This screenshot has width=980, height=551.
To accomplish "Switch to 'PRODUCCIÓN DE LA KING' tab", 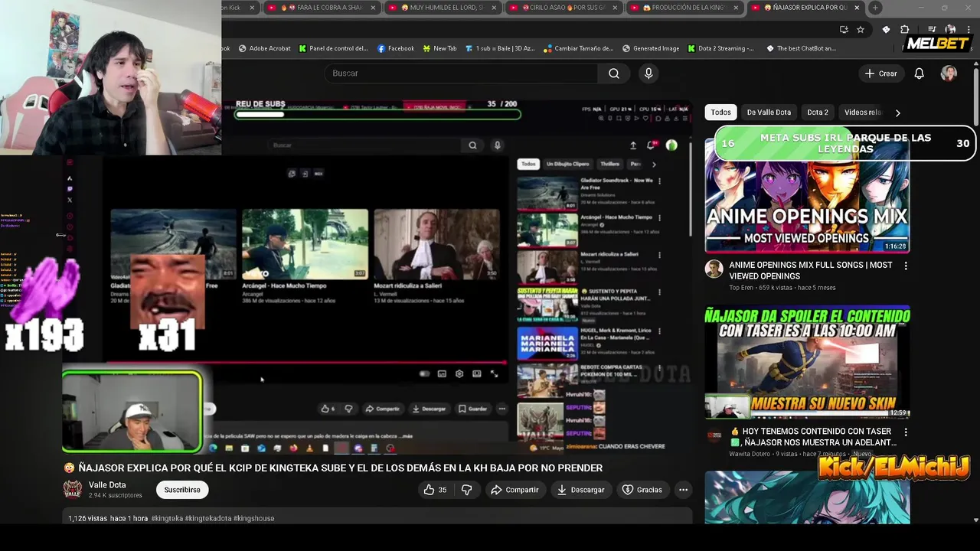I will pos(684,8).
